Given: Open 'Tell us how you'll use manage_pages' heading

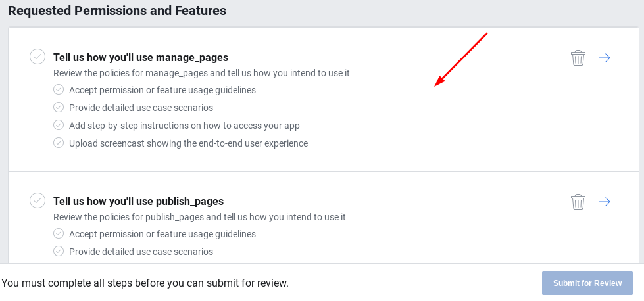Looking at the screenshot, I should point(141,57).
